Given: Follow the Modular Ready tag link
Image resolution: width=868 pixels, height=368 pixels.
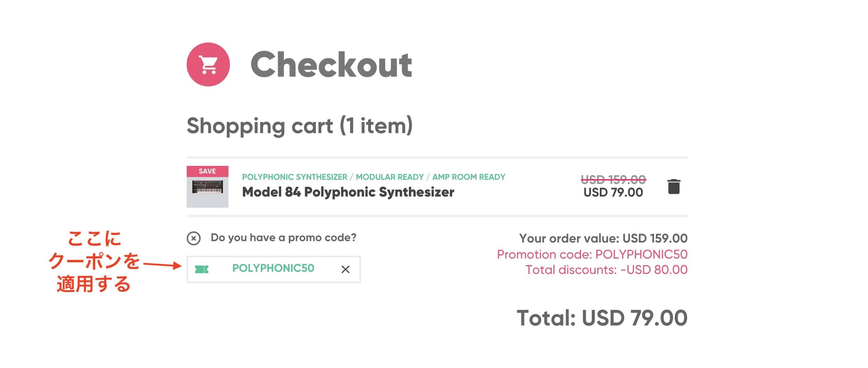Looking at the screenshot, I should 389,177.
